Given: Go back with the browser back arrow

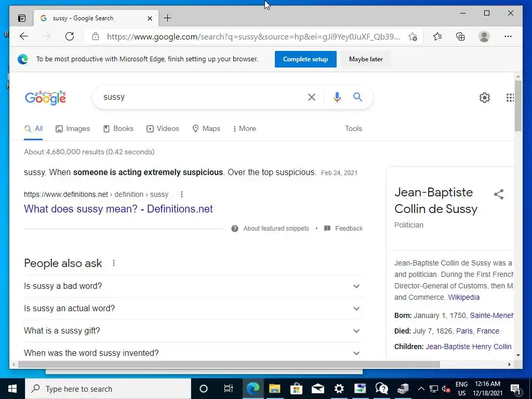Looking at the screenshot, I should point(24,36).
